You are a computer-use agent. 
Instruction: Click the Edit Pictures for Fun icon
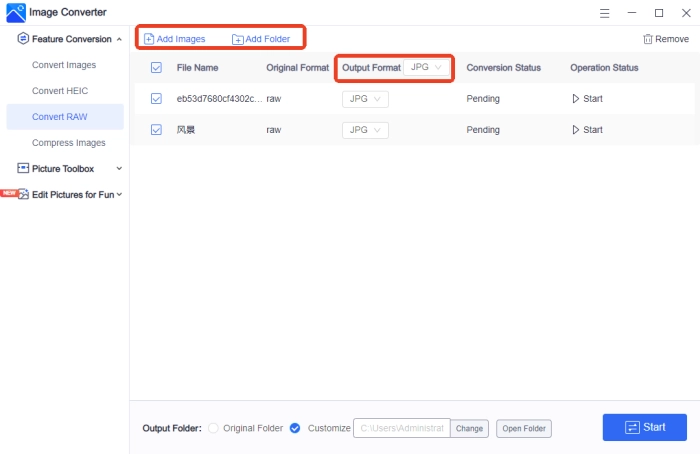pos(23,194)
